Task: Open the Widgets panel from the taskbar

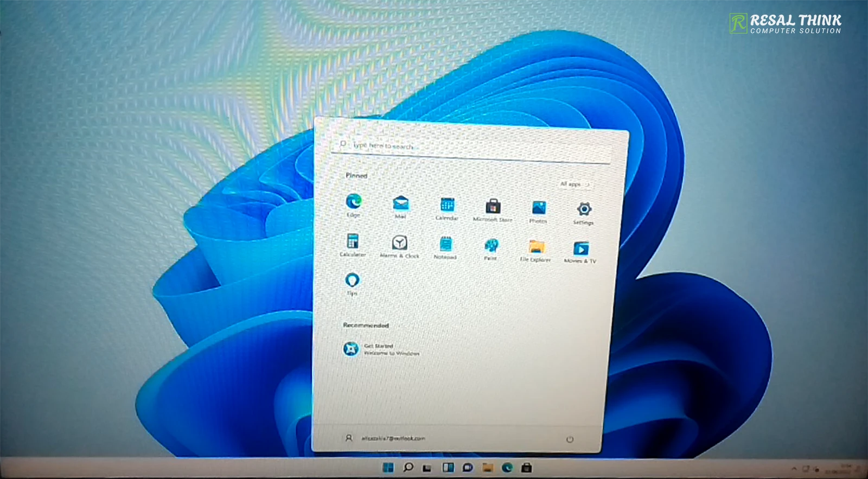Action: 448,468
